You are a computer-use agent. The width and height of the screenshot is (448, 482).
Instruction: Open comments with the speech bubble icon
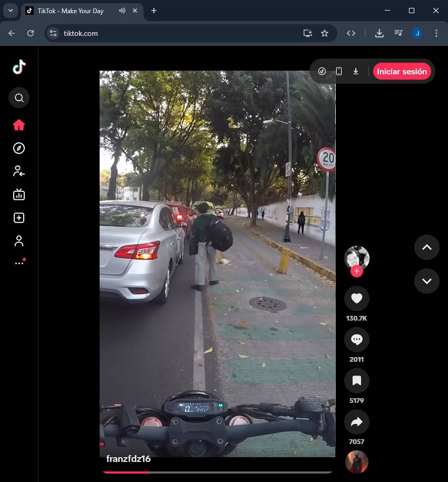[x=357, y=340]
